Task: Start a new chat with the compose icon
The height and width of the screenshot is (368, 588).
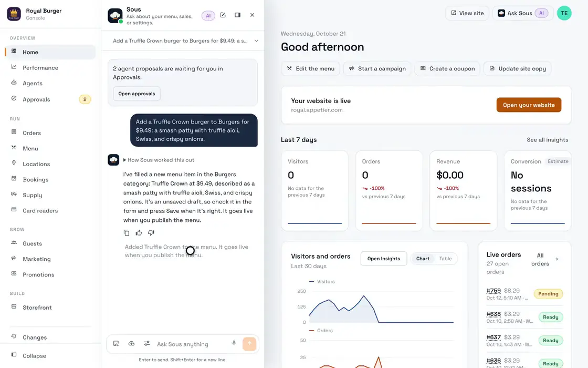Action: (223, 15)
